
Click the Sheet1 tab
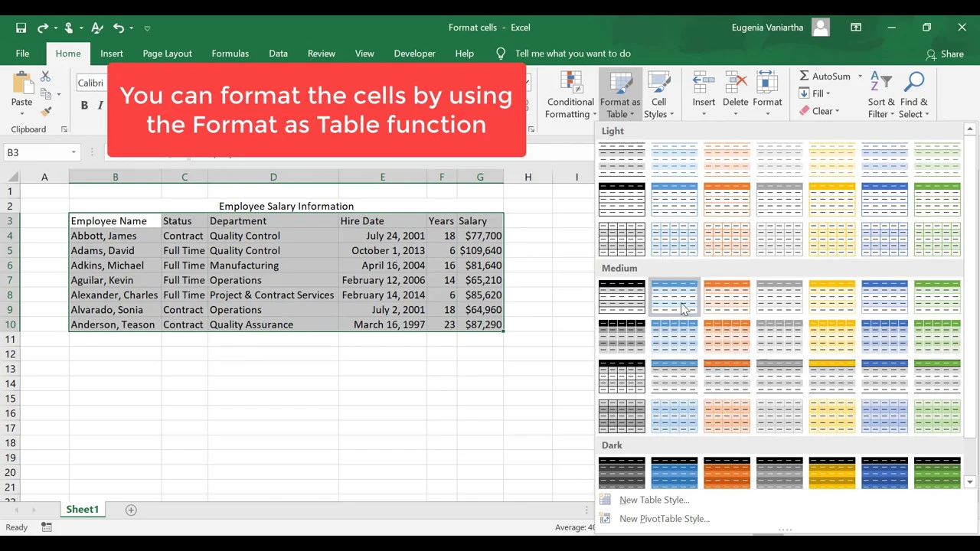pyautogui.click(x=83, y=510)
